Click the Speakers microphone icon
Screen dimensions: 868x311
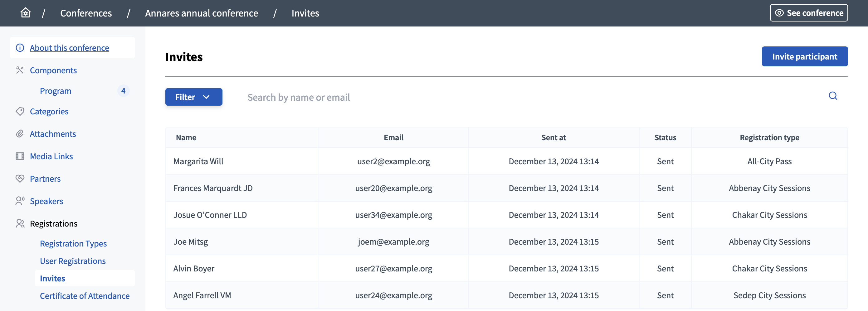[20, 201]
